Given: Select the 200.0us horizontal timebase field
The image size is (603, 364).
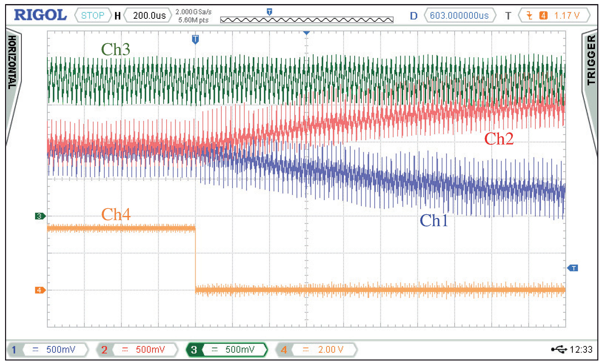Looking at the screenshot, I should click(x=149, y=15).
